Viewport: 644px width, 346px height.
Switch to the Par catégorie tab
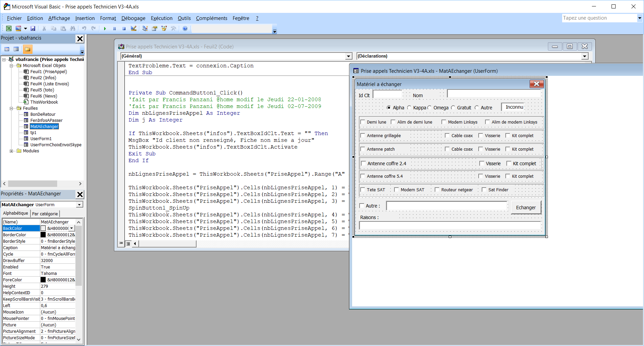[x=45, y=214]
